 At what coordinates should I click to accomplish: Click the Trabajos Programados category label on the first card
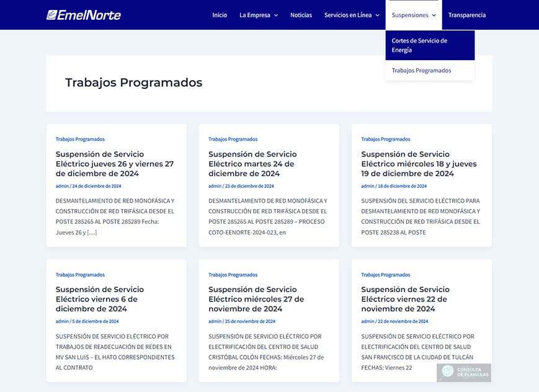click(80, 139)
